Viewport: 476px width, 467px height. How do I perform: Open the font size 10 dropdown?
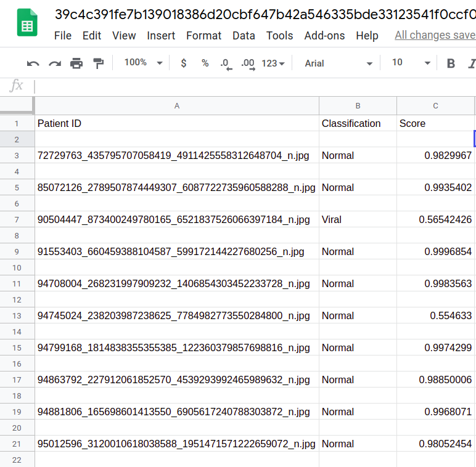411,63
